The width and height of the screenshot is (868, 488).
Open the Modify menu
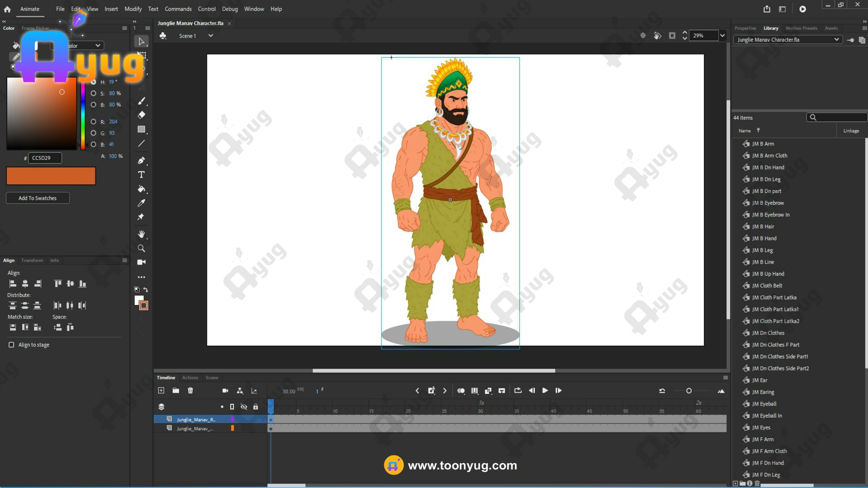[x=133, y=9]
